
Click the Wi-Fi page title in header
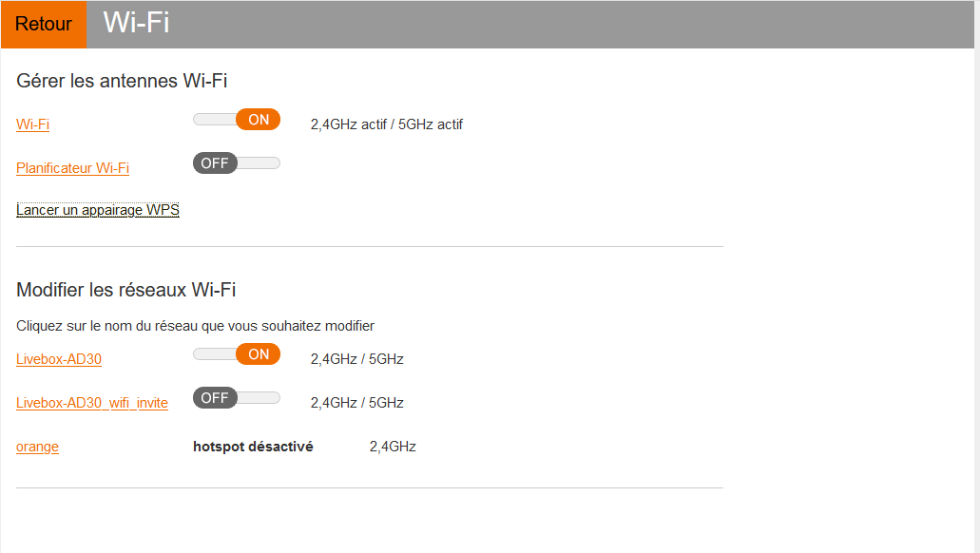tap(136, 23)
